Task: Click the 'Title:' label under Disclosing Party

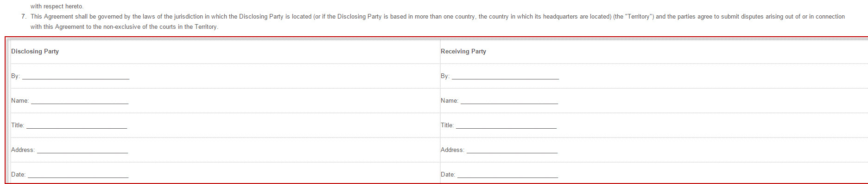Action: pyautogui.click(x=18, y=125)
